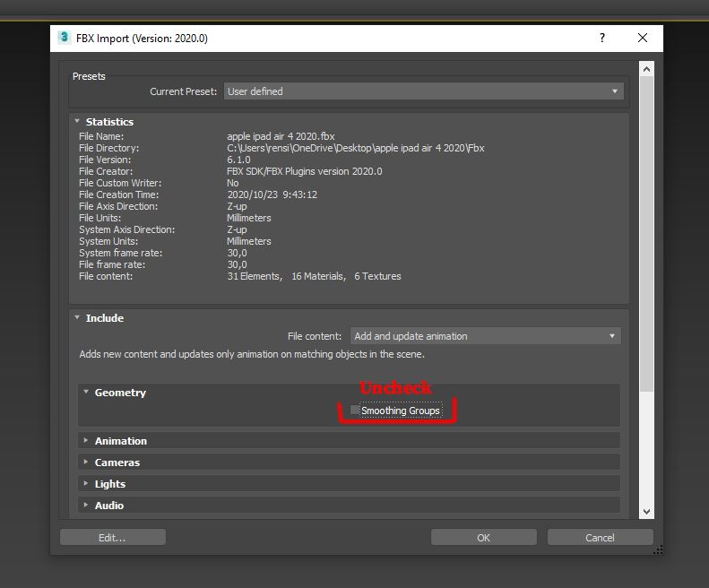Click 'FBX SDK/FBX Plugins version 2020.0' text
The width and height of the screenshot is (709, 588).
tap(305, 171)
